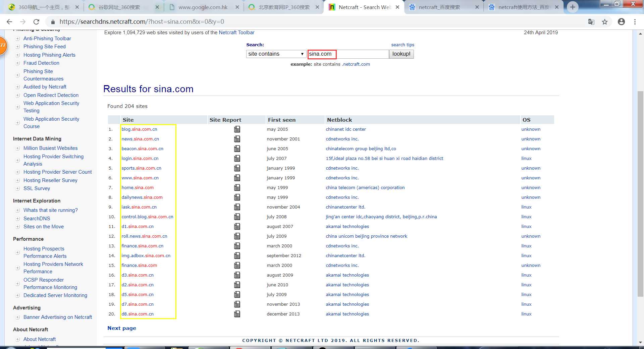
Task: Open the blog.sina.com.cn site link
Action: [x=139, y=129]
